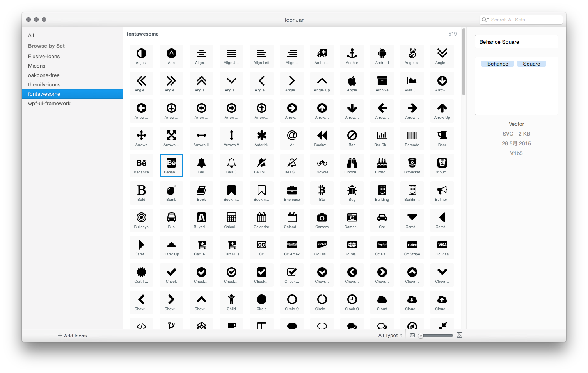The image size is (588, 373).
Task: Open the All Types filter dropdown
Action: pos(390,336)
